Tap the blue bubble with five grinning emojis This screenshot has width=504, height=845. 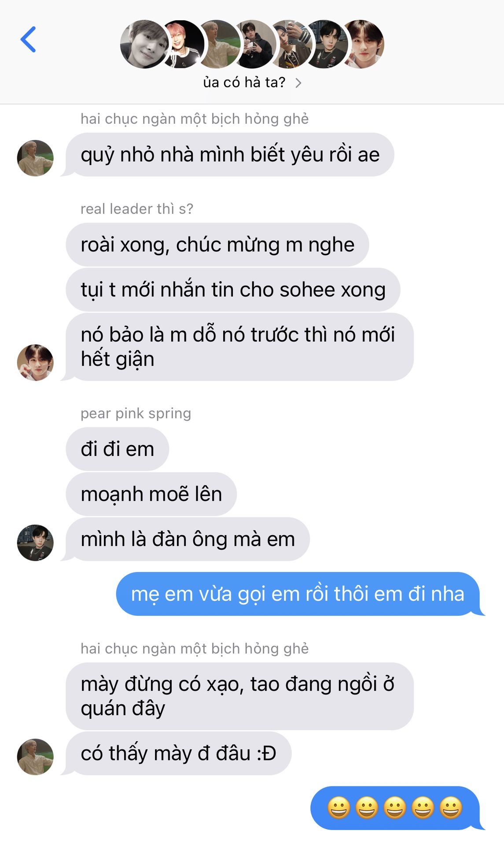(395, 808)
